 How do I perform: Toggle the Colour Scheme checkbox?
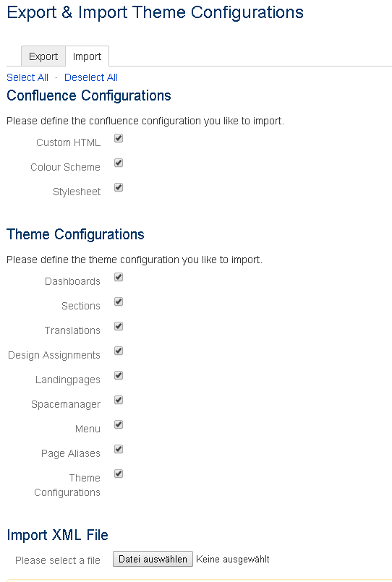pos(119,163)
